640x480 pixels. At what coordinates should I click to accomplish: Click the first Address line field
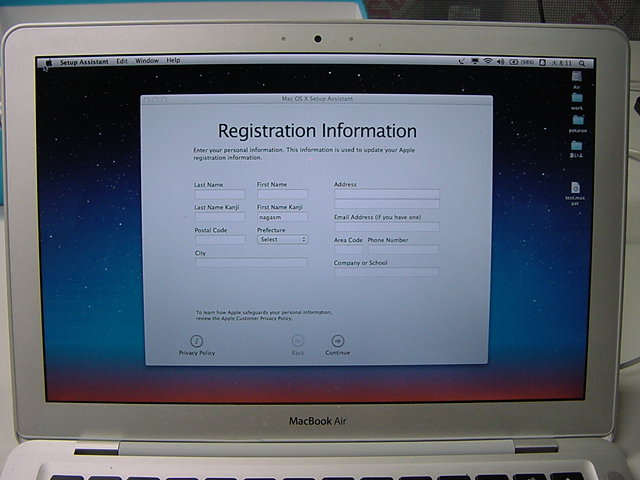point(387,193)
